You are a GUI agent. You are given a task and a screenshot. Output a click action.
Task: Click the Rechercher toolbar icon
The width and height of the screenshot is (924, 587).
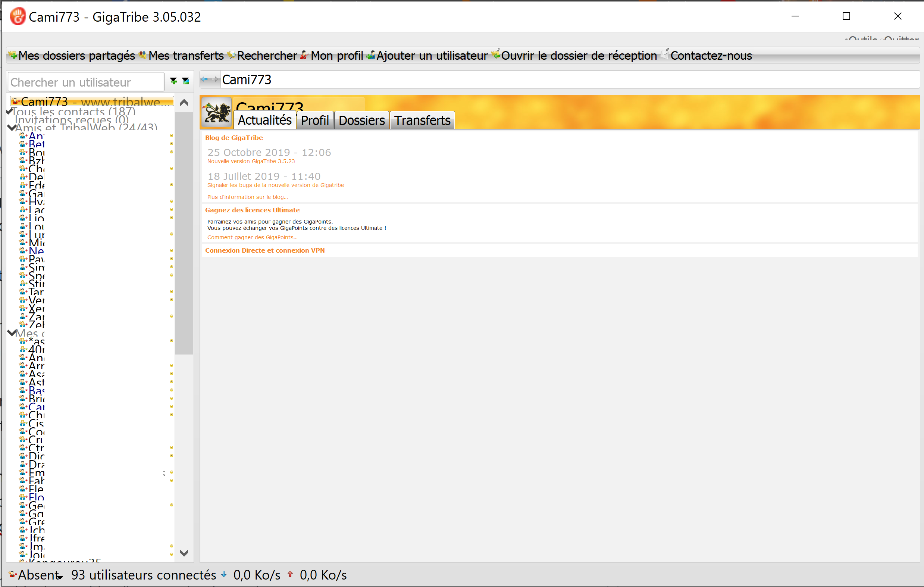[x=231, y=55]
